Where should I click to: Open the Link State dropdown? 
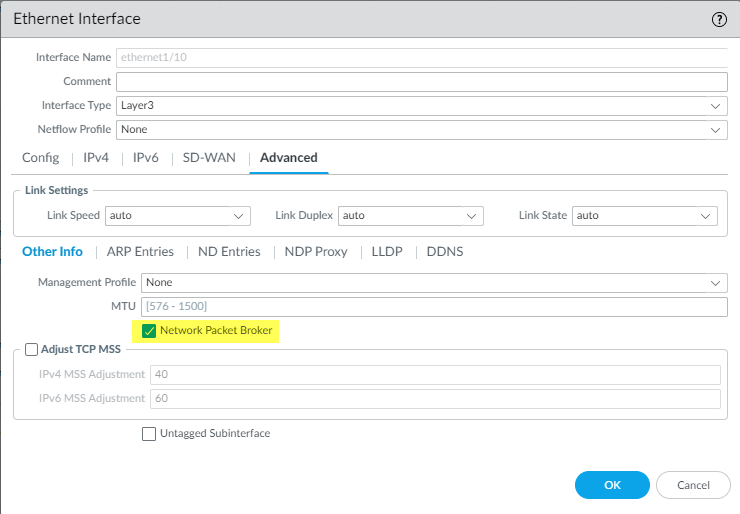click(x=645, y=215)
